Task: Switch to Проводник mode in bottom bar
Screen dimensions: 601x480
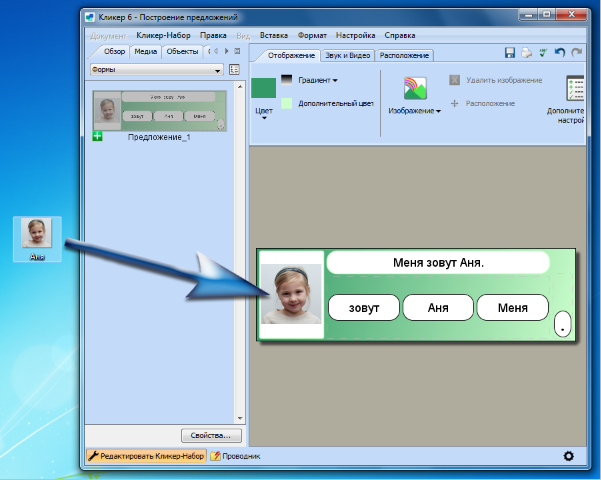Action: (235, 456)
